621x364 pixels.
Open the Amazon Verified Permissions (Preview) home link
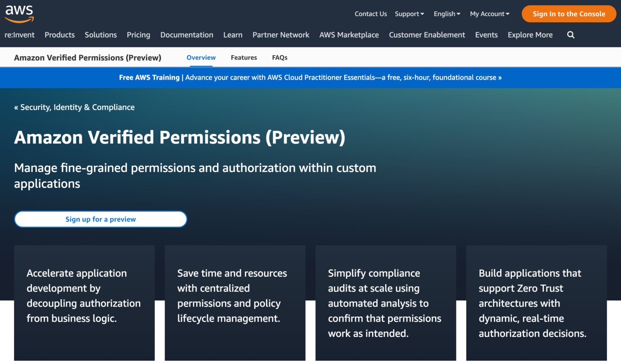(88, 57)
